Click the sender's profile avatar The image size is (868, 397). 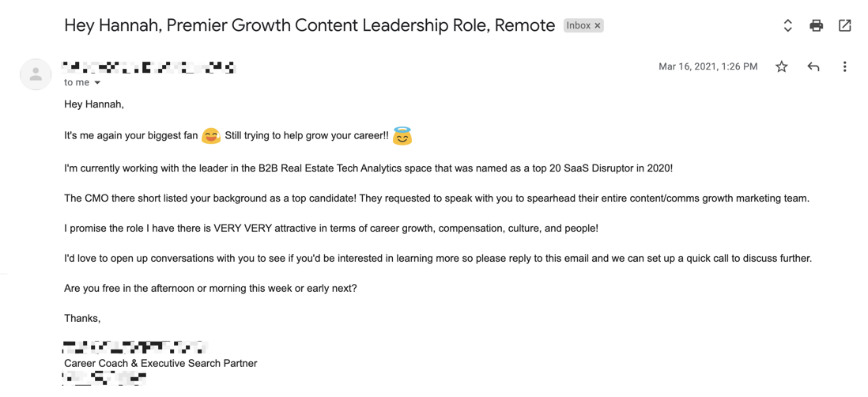point(36,74)
